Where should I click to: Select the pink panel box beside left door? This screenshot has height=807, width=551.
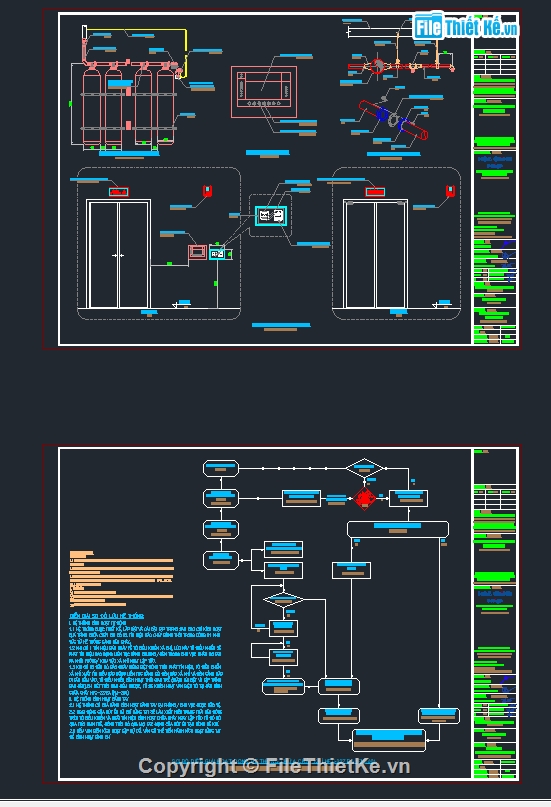pos(198,253)
